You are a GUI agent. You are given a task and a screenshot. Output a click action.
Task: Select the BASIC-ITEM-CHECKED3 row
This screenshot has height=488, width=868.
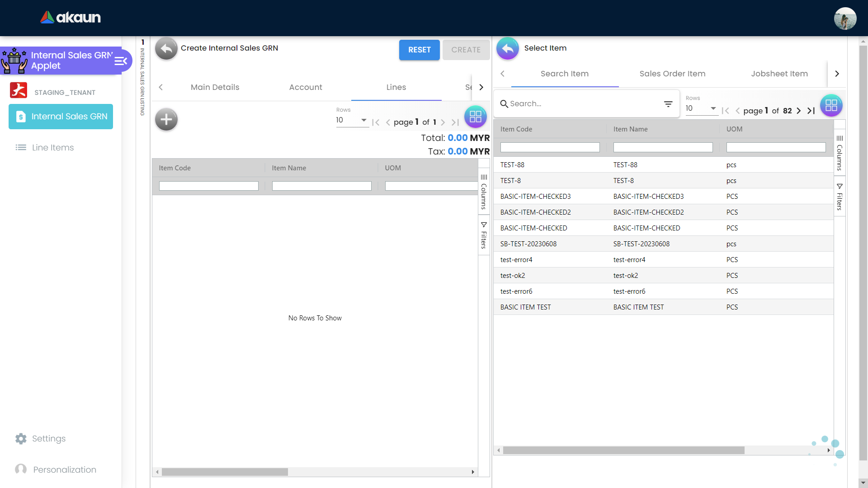tap(535, 197)
